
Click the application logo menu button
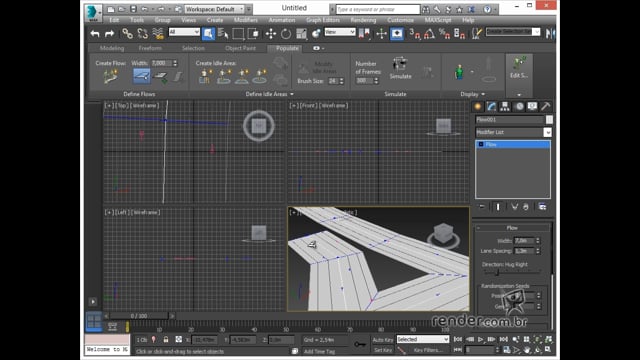(93, 12)
